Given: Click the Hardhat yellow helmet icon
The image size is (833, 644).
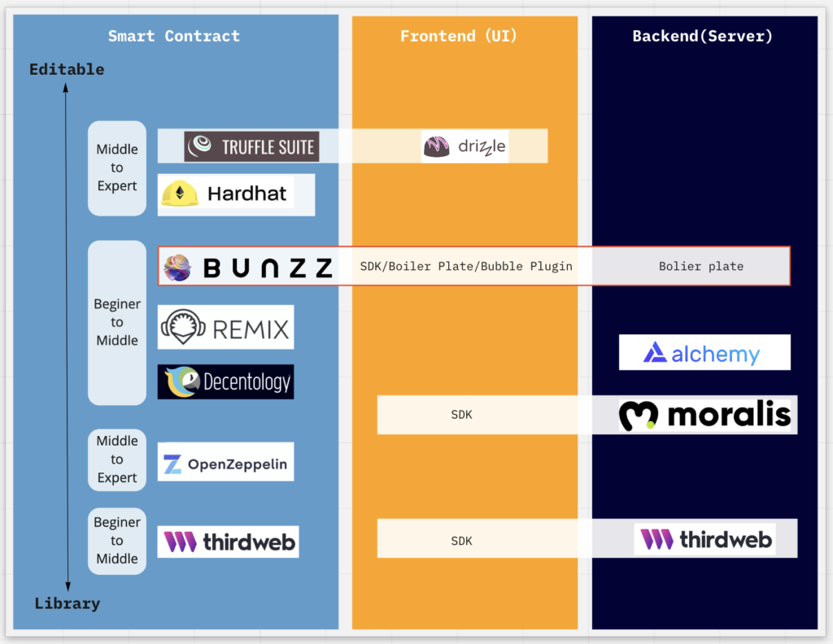Looking at the screenshot, I should pyautogui.click(x=180, y=194).
